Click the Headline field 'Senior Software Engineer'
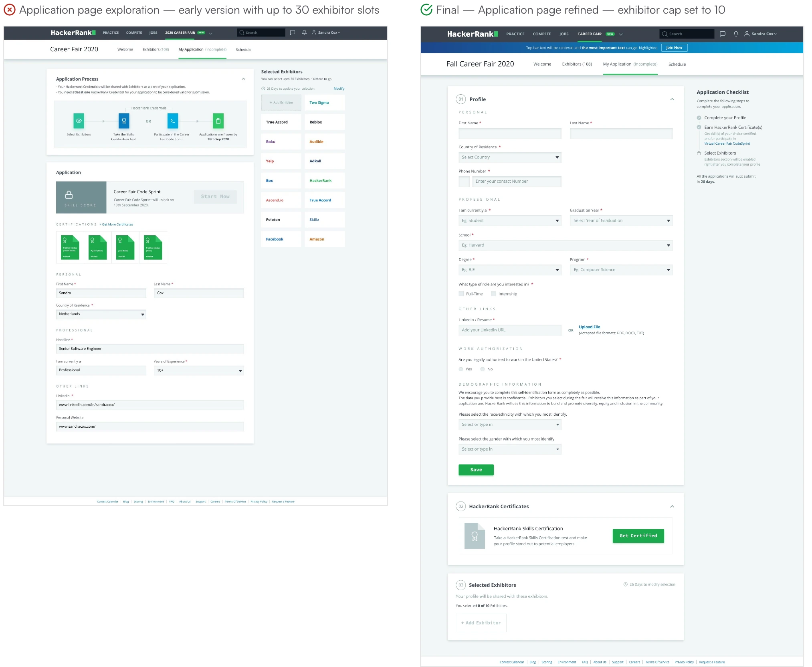This screenshot has height=667, width=812. coord(150,349)
